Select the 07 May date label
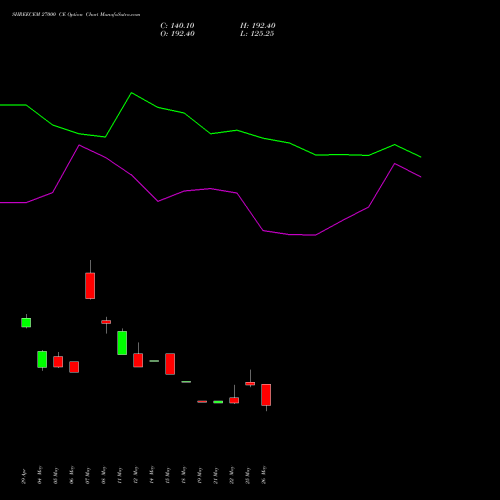 coord(88,475)
